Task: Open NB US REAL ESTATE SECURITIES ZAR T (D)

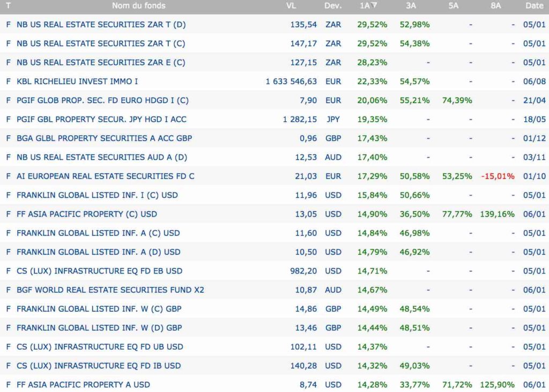Action: click(101, 25)
